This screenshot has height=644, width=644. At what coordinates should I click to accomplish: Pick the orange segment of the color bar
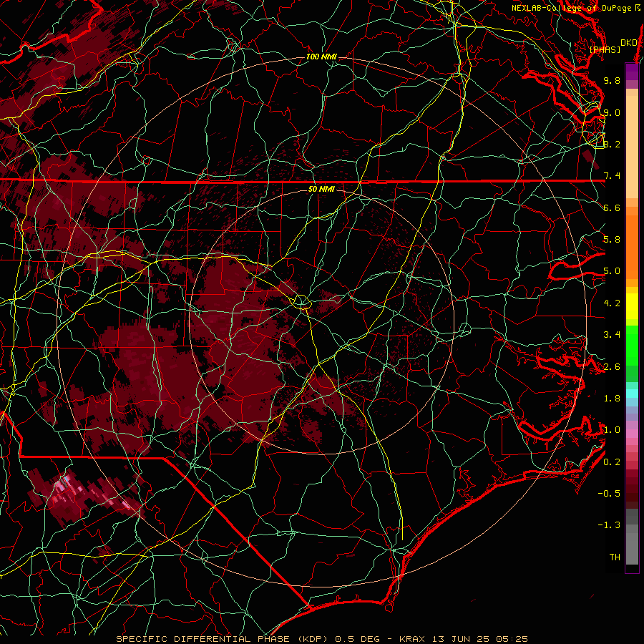[x=632, y=246]
